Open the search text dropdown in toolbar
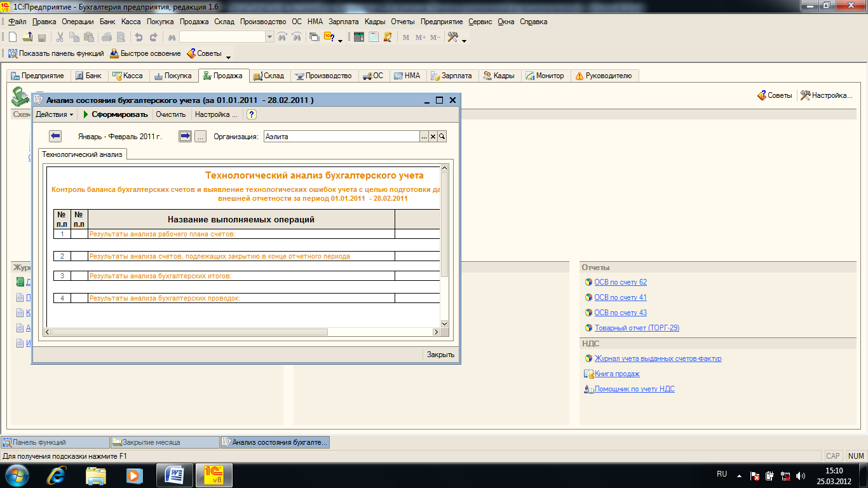The height and width of the screenshot is (488, 868). click(x=269, y=37)
